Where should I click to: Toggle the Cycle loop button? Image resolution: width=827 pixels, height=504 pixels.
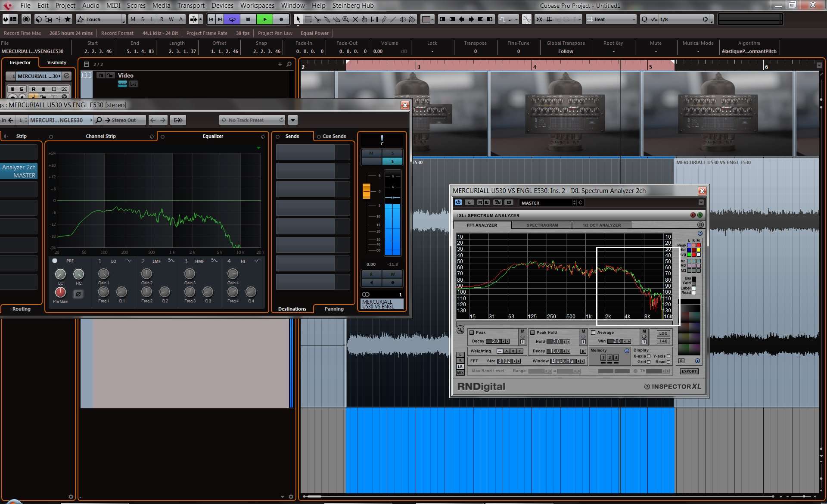point(232,19)
